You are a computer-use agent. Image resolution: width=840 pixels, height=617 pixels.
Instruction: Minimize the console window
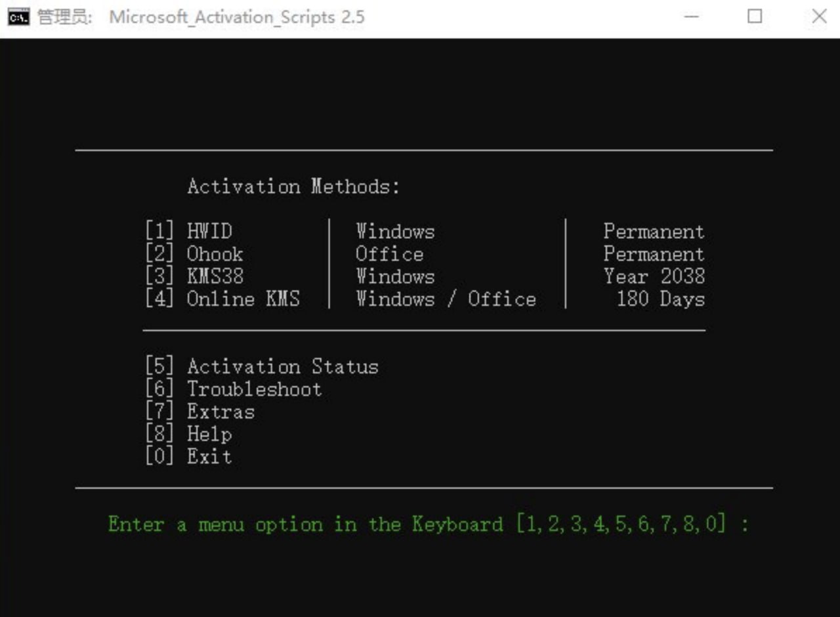pos(692,17)
